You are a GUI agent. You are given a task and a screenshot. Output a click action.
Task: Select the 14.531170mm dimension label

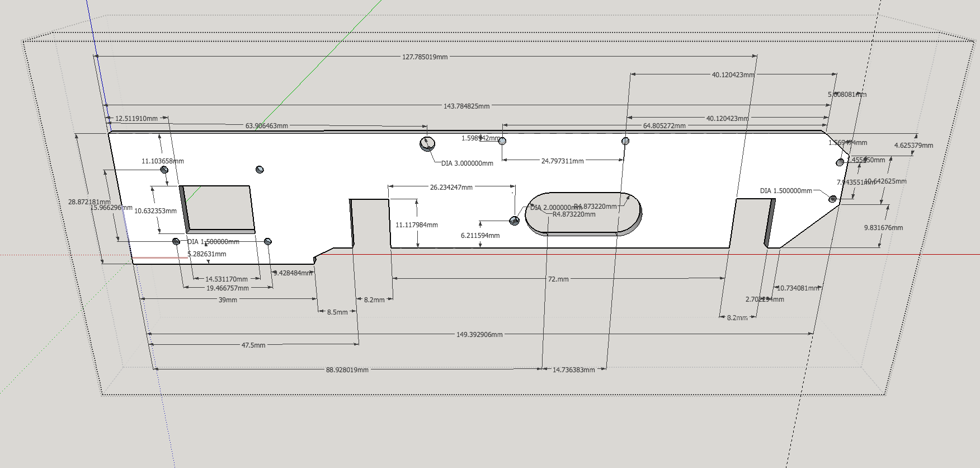point(226,279)
